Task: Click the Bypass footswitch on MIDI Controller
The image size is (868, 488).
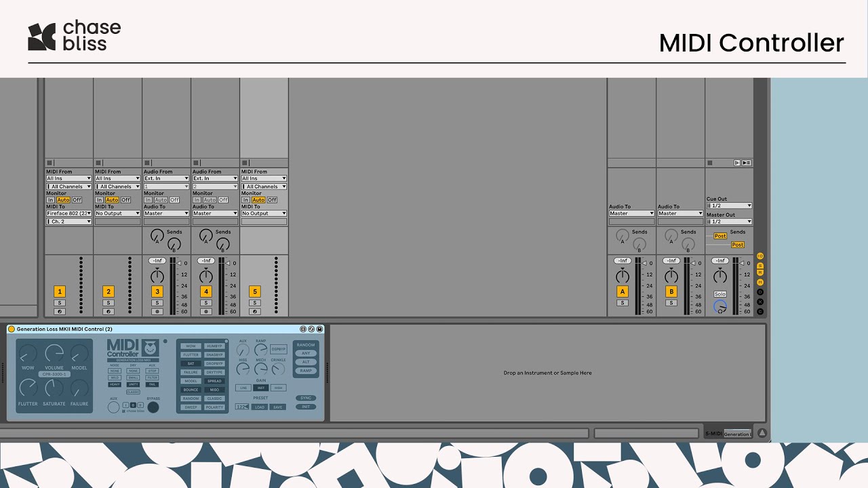Action: point(154,407)
